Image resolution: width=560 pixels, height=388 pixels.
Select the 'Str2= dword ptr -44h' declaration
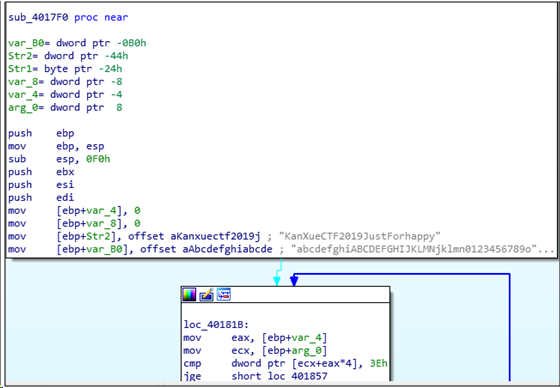(68, 56)
